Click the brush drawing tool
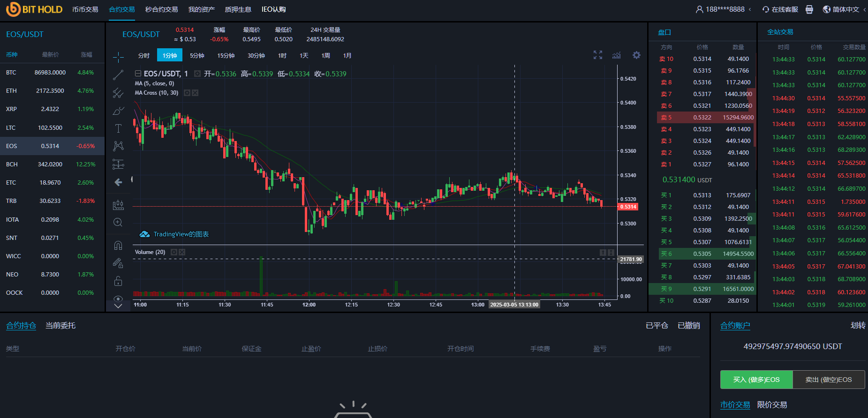The image size is (868, 418). click(118, 111)
